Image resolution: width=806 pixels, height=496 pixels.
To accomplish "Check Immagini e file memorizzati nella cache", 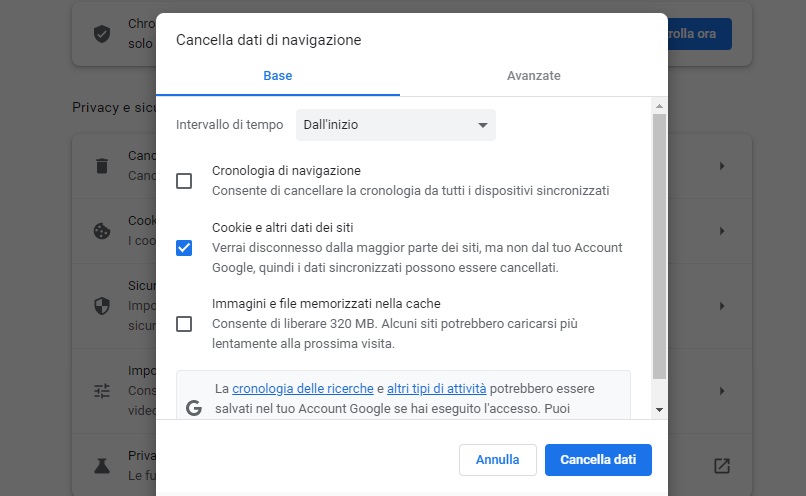I will (184, 324).
